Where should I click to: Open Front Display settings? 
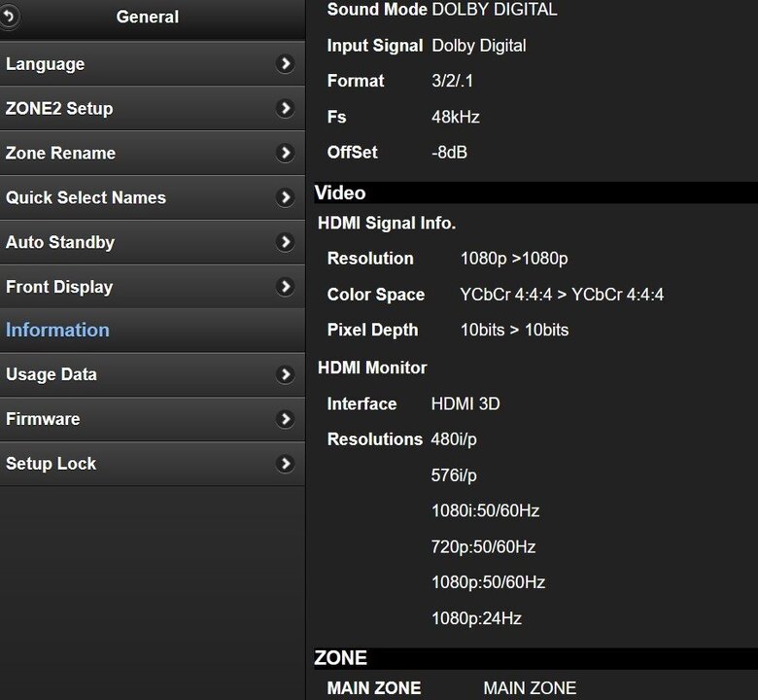[153, 287]
